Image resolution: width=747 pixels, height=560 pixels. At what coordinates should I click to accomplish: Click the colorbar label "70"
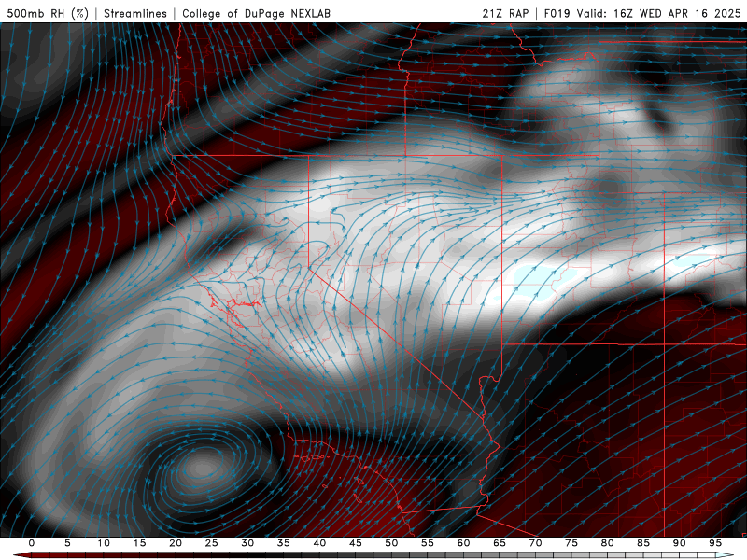click(x=535, y=543)
